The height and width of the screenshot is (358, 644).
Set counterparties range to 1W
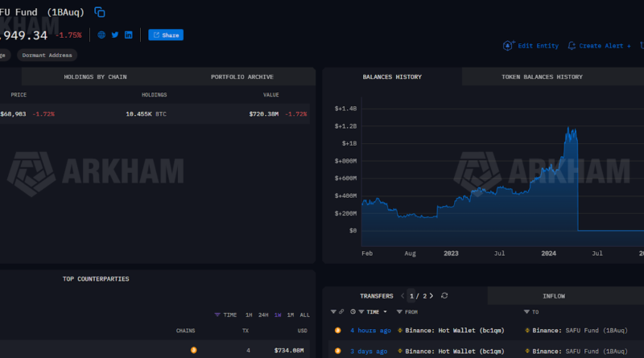[x=278, y=315]
